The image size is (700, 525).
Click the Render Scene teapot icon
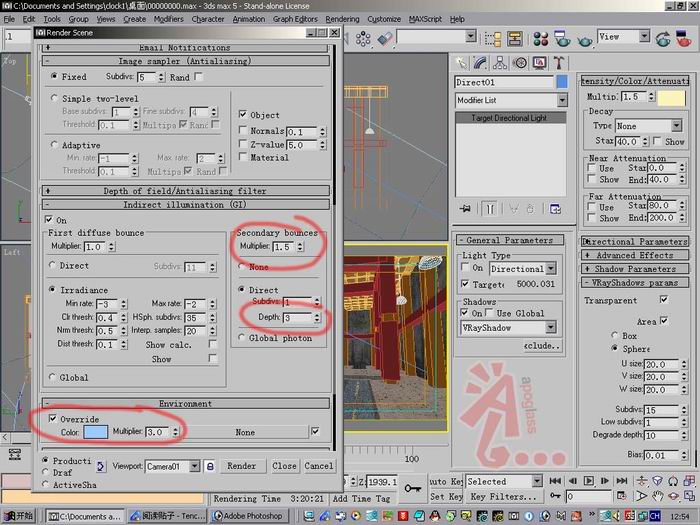coord(562,39)
